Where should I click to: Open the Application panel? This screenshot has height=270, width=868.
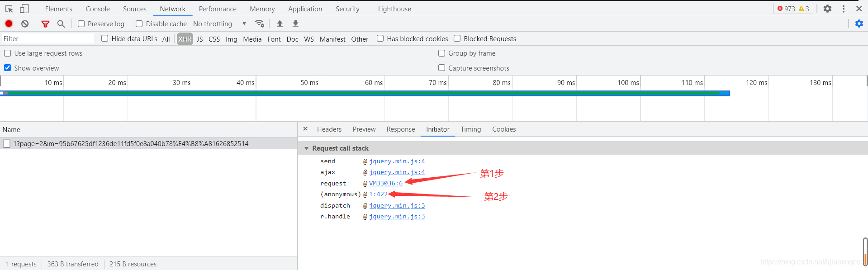pyautogui.click(x=305, y=9)
